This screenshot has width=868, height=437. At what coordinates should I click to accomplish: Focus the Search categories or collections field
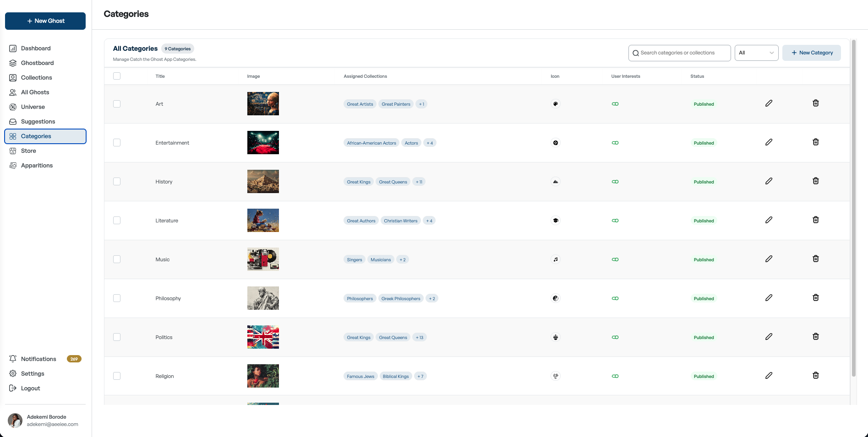(x=679, y=53)
